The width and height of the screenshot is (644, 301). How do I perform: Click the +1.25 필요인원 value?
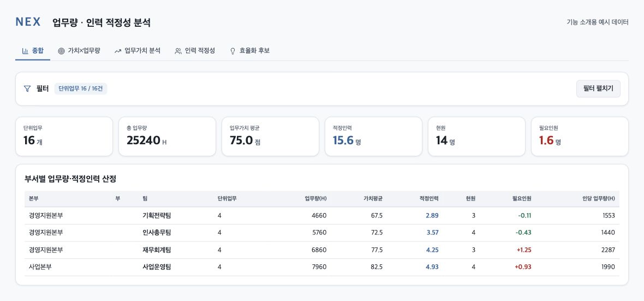pos(523,250)
